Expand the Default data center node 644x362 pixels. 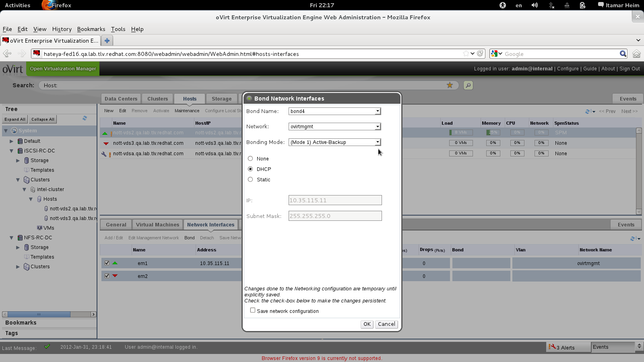11,141
